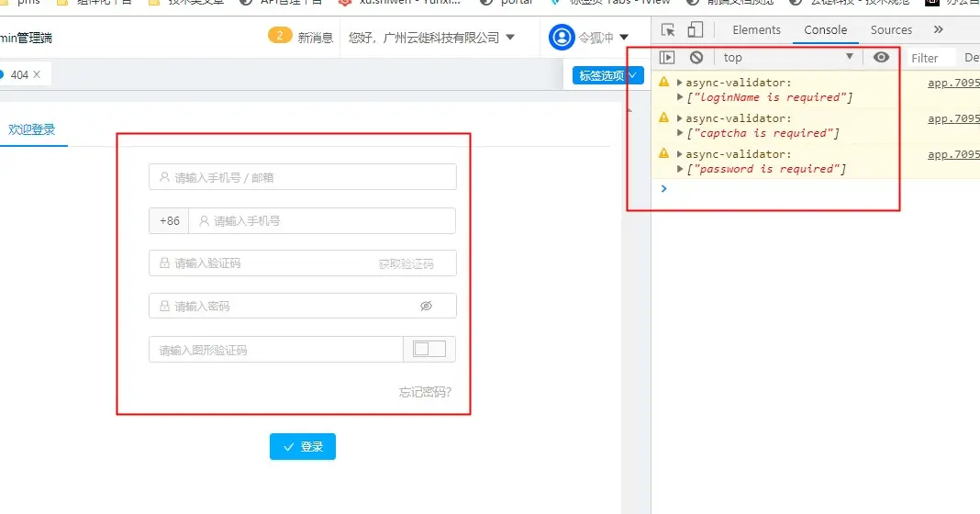The height and width of the screenshot is (514, 980).
Task: Create a live expression with the eye icon
Action: (881, 58)
